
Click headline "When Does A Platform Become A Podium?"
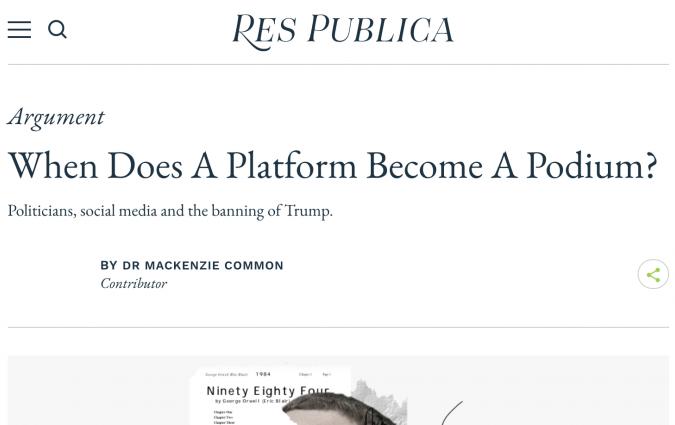pyautogui.click(x=332, y=165)
